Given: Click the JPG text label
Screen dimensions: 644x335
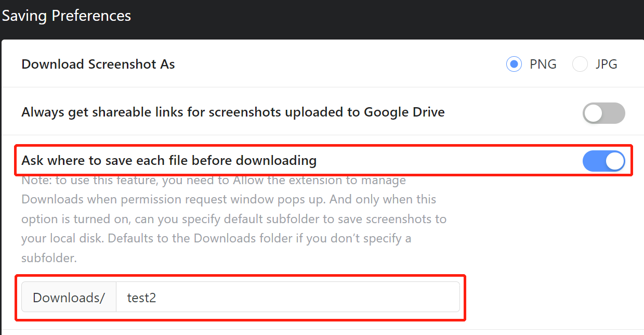Looking at the screenshot, I should (606, 65).
